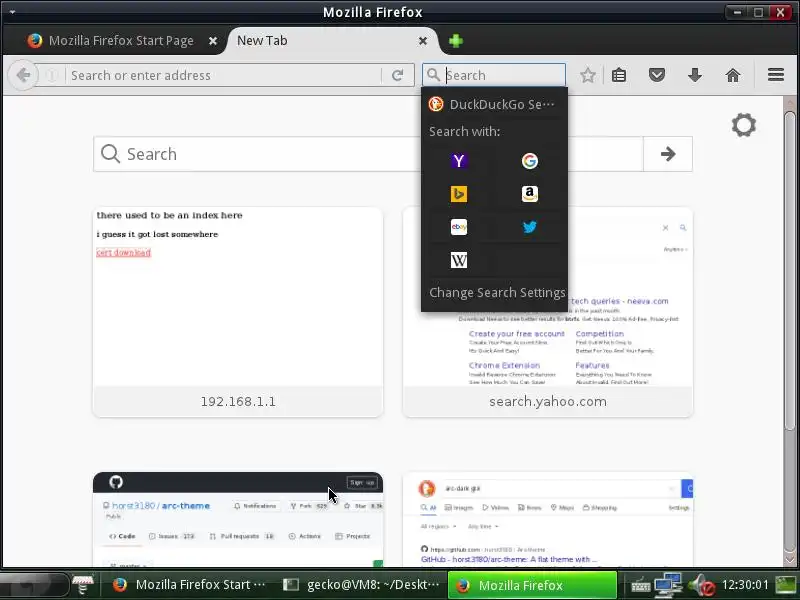Search with Amazon engine icon
Viewport: 800px width, 600px height.
[530, 194]
